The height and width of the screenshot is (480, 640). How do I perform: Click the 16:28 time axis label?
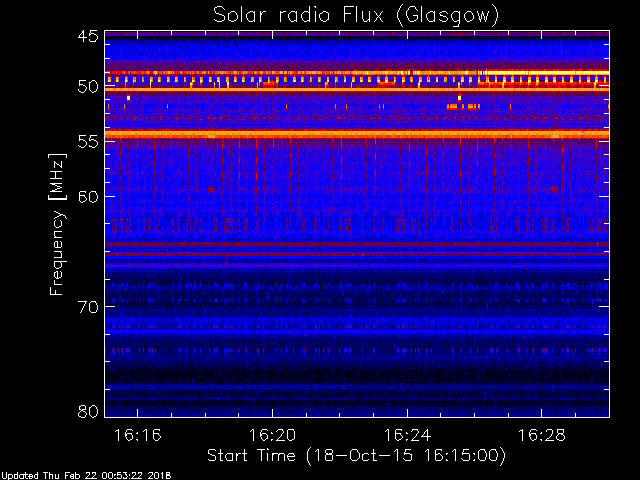click(542, 435)
